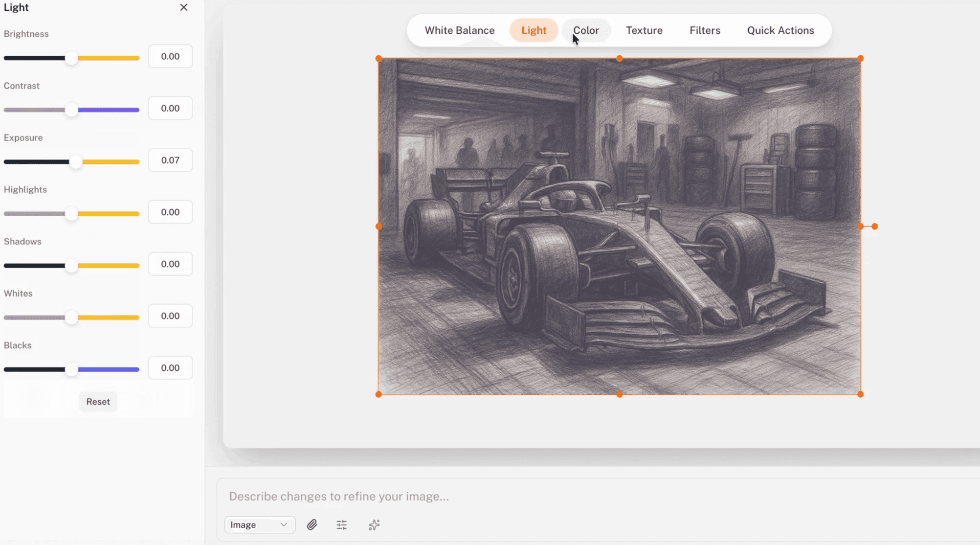Switch to the White Balance tab

click(x=459, y=30)
